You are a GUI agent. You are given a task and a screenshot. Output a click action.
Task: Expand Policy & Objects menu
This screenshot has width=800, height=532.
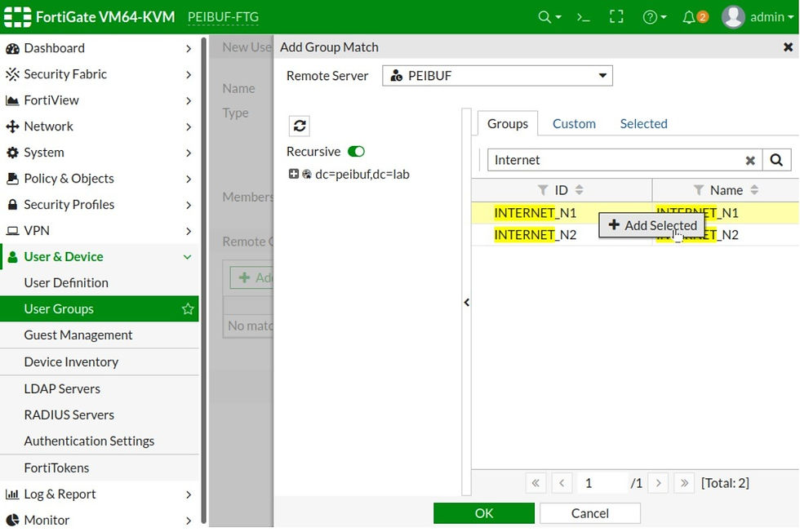pos(99,179)
